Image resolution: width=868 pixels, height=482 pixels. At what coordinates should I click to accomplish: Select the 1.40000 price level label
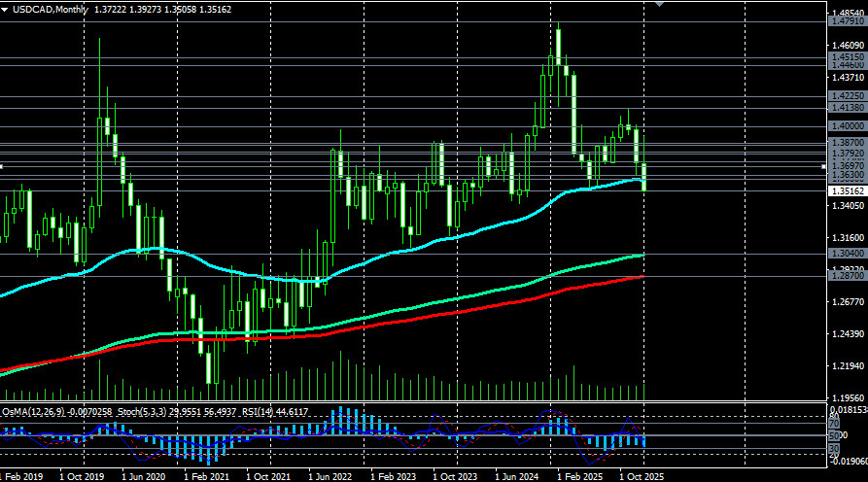[x=847, y=126]
